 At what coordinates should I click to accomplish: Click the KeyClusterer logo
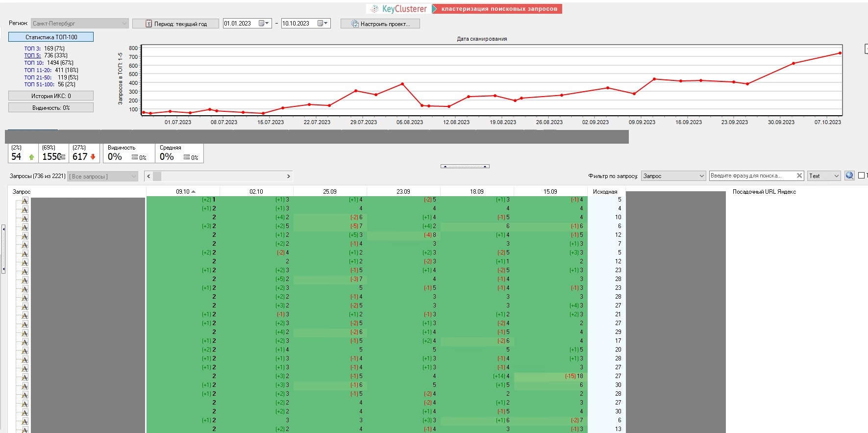click(398, 9)
